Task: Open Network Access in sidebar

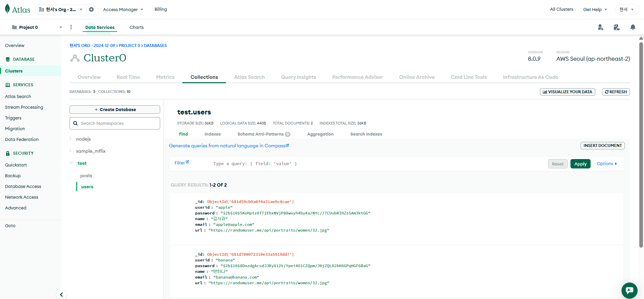Action: tap(21, 197)
